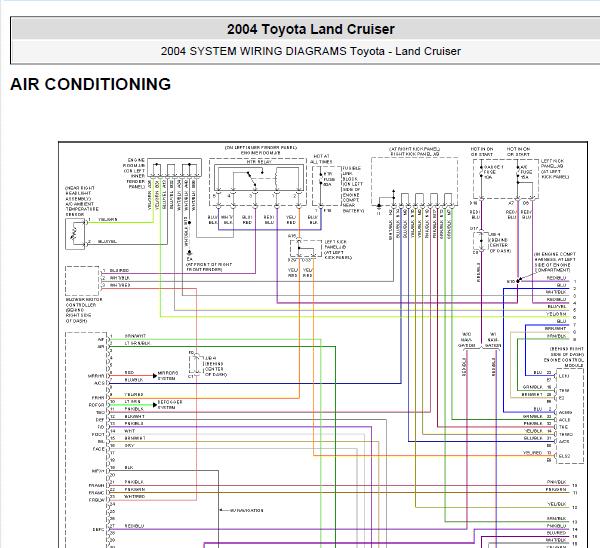Click the System Wiring Diagrams subtitle text
The width and height of the screenshot is (600, 548).
pyautogui.click(x=311, y=51)
